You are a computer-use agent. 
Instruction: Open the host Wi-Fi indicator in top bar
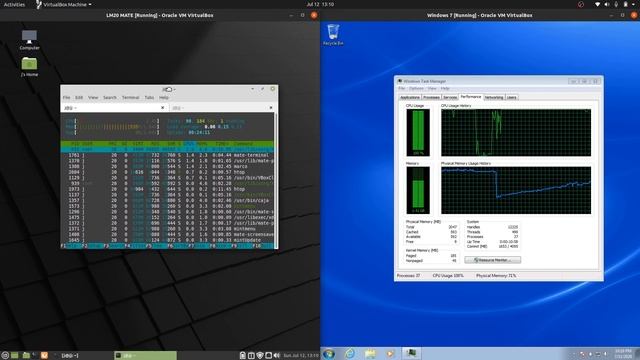[598, 4]
